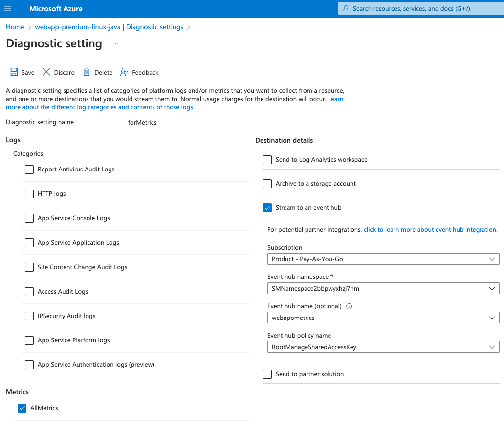Focus the Search resources, services, and docs field

pyautogui.click(x=421, y=9)
